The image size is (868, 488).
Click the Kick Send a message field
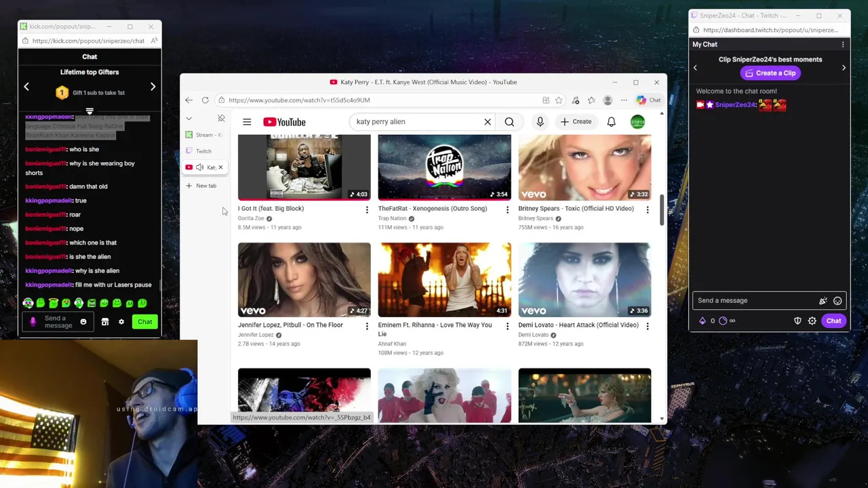click(58, 322)
